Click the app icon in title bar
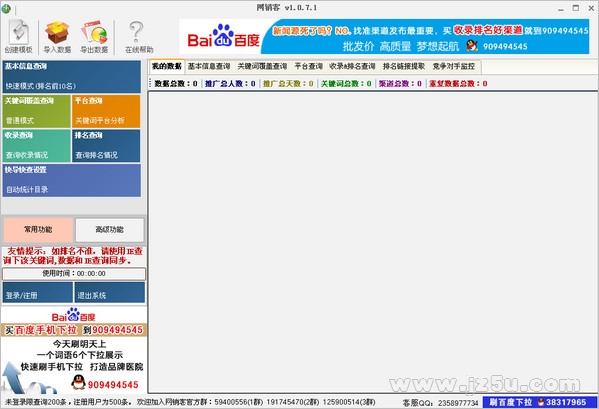This screenshot has width=599, height=409. [x=6, y=8]
